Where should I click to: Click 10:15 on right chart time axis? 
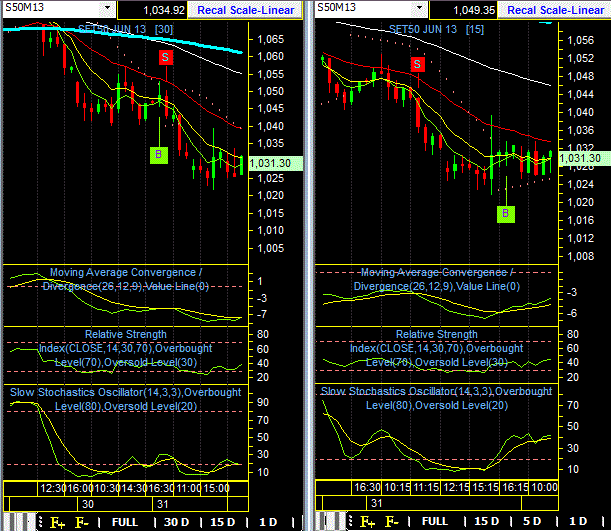(x=397, y=487)
